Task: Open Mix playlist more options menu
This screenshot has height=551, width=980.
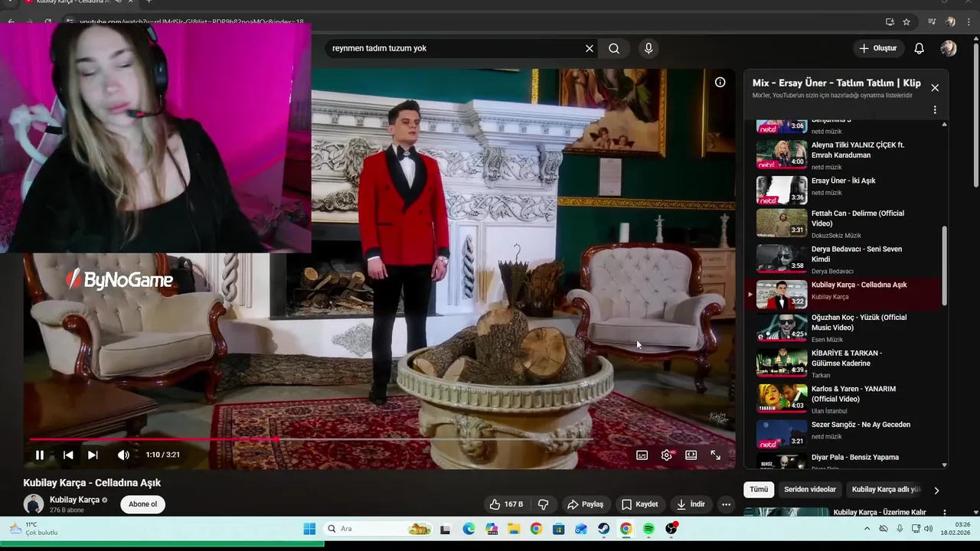Action: [x=935, y=109]
